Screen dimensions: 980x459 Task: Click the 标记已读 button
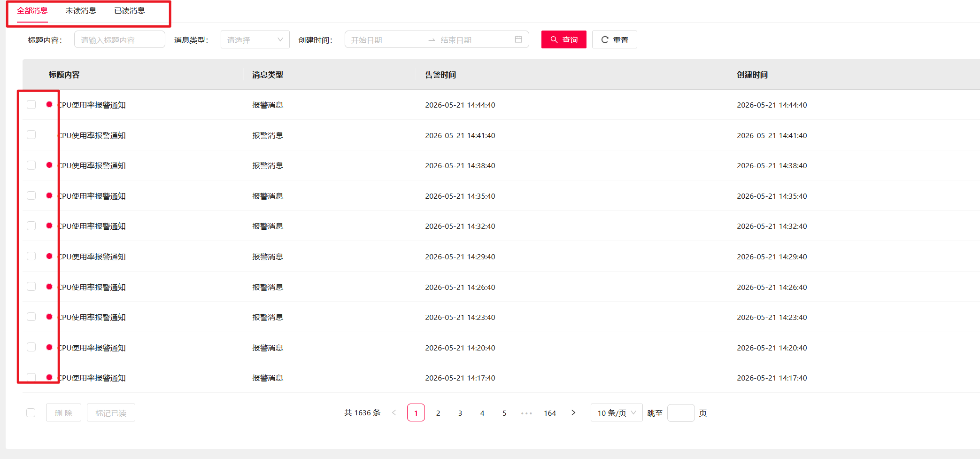[x=111, y=412]
